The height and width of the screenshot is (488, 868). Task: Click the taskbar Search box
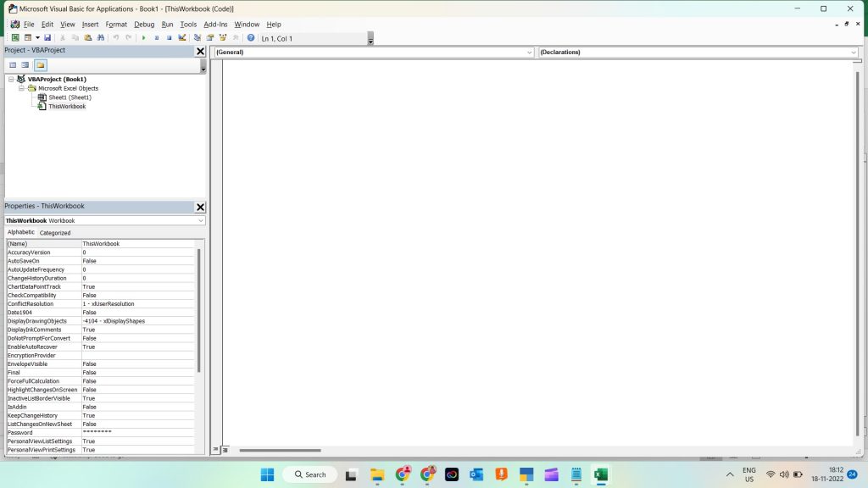(310, 474)
